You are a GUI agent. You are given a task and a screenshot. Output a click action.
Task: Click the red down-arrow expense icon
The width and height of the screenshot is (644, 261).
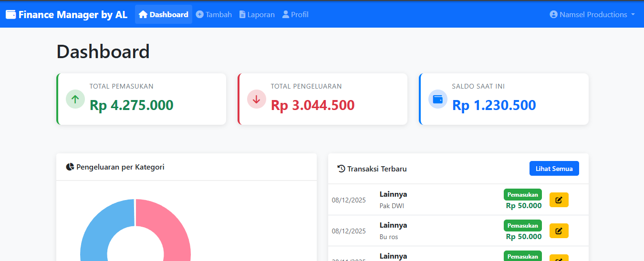256,99
